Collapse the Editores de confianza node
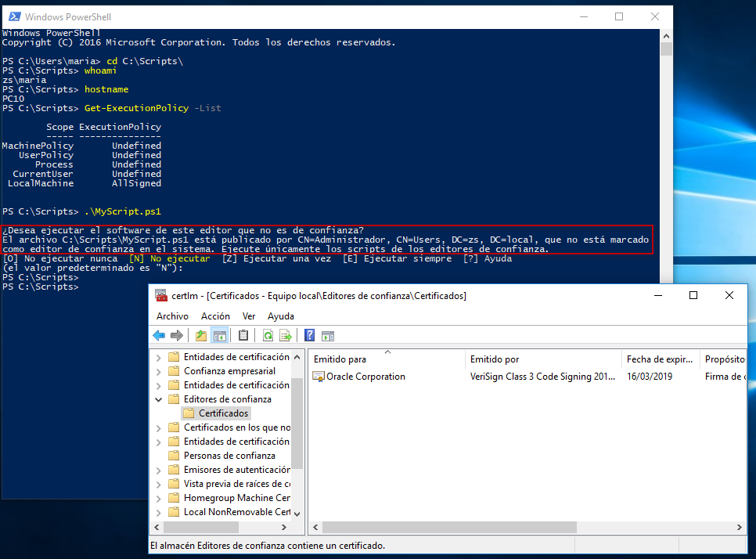 click(x=158, y=399)
